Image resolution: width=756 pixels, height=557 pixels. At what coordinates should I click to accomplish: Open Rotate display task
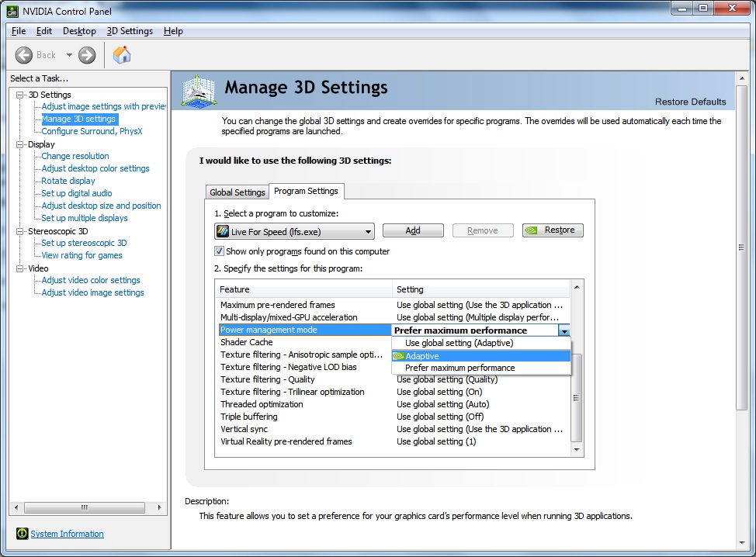(x=68, y=181)
